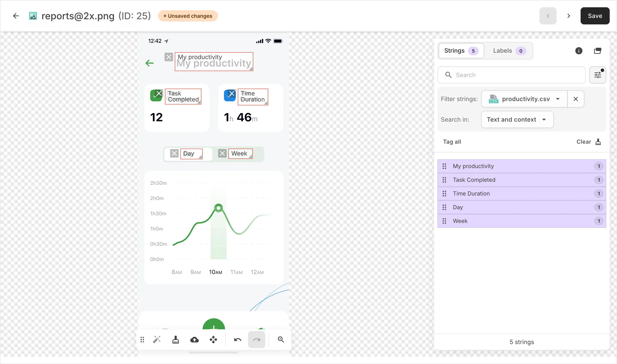This screenshot has height=364, width=617.
Task: Remove the Day tag box
Action: point(175,154)
